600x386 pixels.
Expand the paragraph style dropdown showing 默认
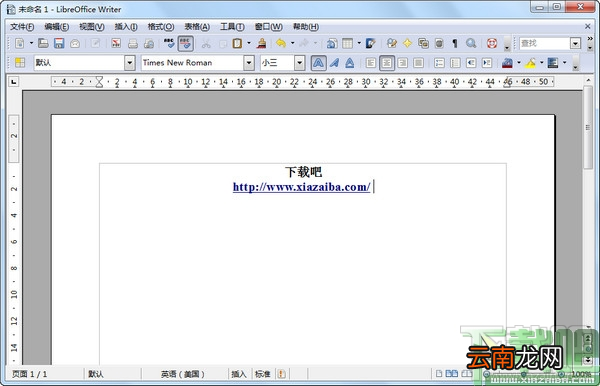pos(130,63)
